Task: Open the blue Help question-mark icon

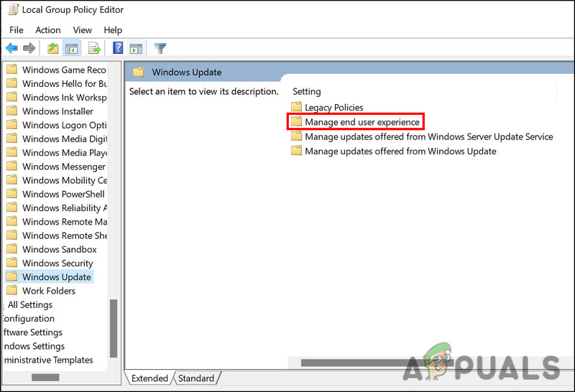Action: tap(118, 47)
